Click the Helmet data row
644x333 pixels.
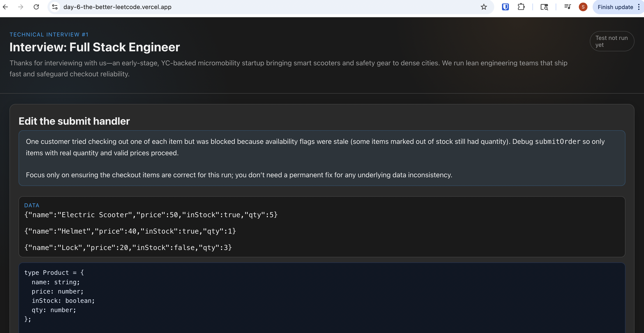tap(130, 231)
